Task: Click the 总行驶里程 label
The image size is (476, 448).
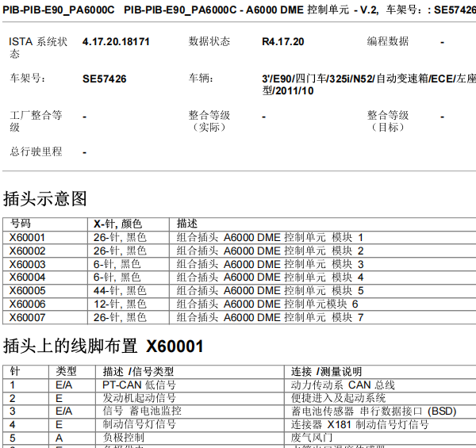Action: point(36,151)
